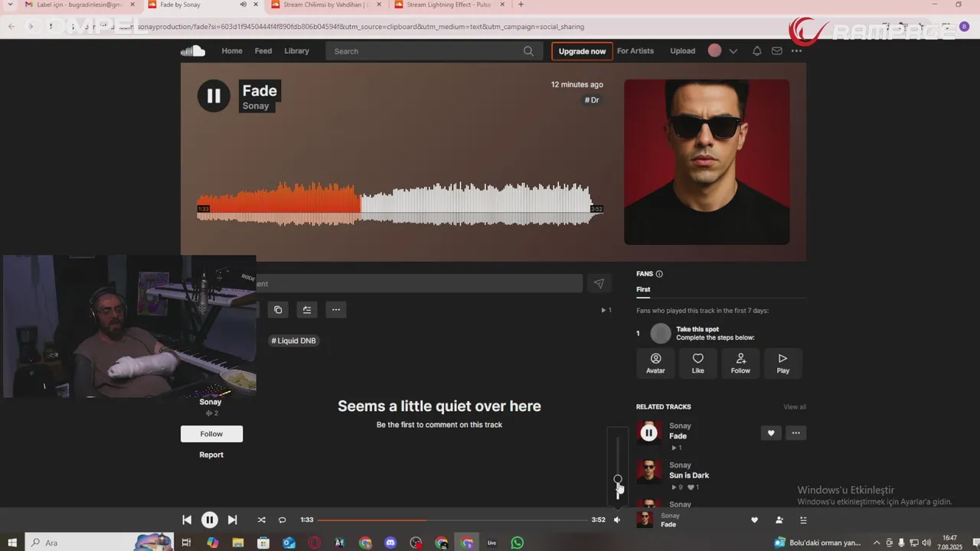This screenshot has height=551, width=980.
Task: Toggle shuffle in the player bar
Action: (x=261, y=520)
